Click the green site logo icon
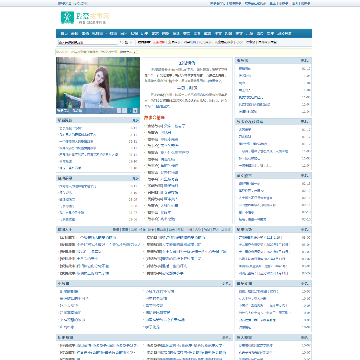Screen dimensions: 360x360 coord(67,17)
